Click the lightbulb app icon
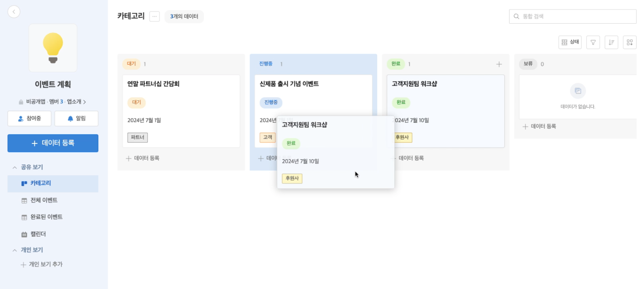Viewport: 644px width, 289px height. coord(53,48)
